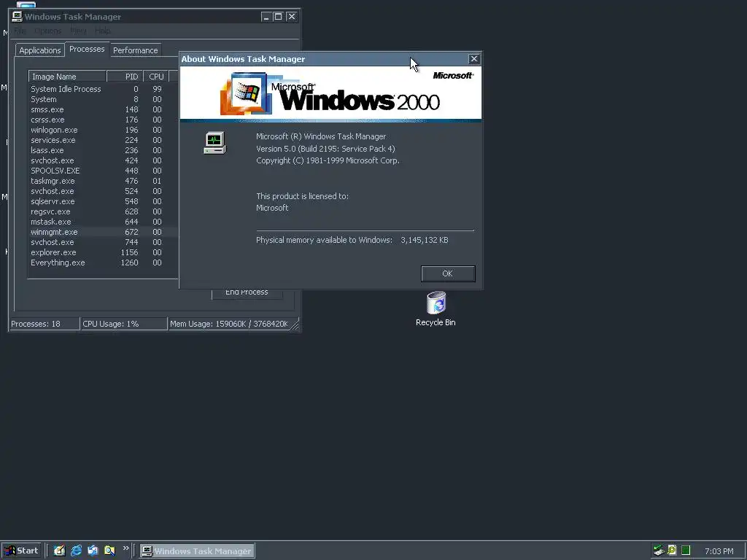Select winmgmt.exe in the process list
Screen dimensions: 747x560
103,232
